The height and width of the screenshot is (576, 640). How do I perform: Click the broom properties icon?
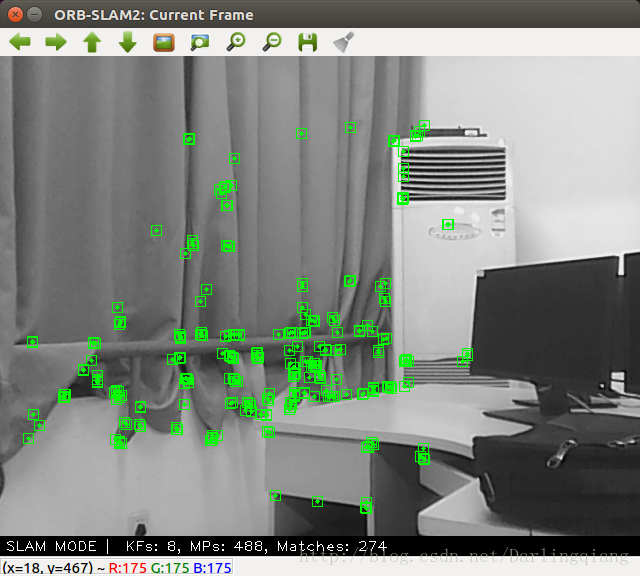[344, 42]
